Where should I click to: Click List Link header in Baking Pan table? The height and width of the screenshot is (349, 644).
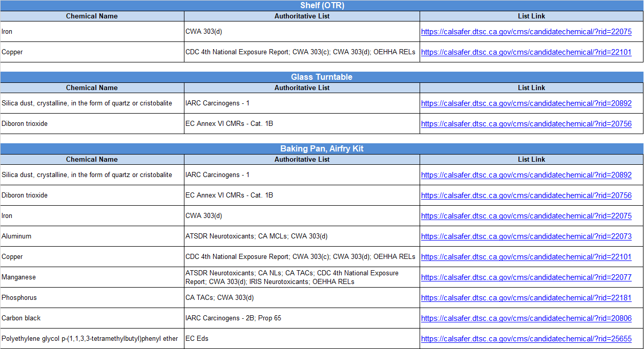(x=532, y=159)
